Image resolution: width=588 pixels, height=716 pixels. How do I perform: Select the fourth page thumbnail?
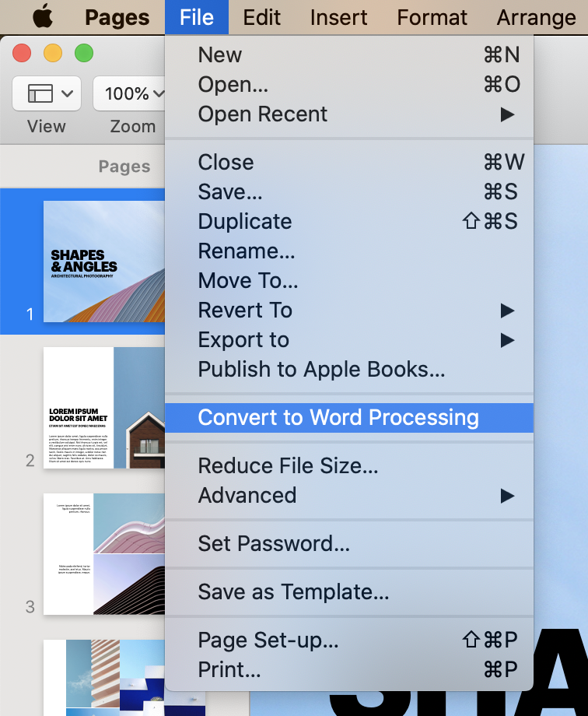[104, 678]
